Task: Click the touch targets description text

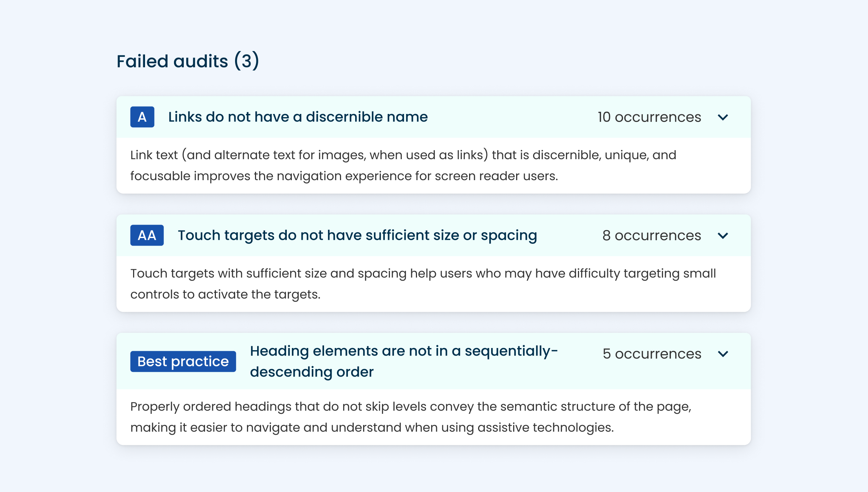Action: click(x=423, y=284)
